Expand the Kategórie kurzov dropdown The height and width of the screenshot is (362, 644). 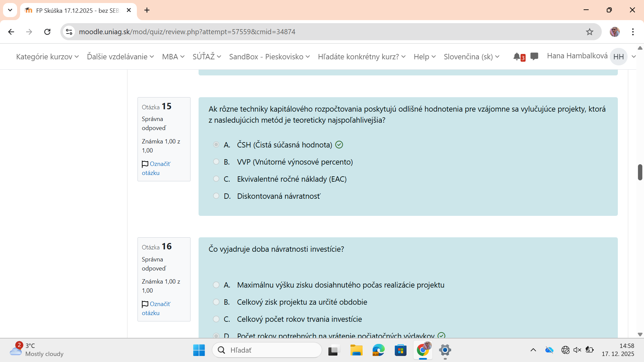[x=47, y=57]
